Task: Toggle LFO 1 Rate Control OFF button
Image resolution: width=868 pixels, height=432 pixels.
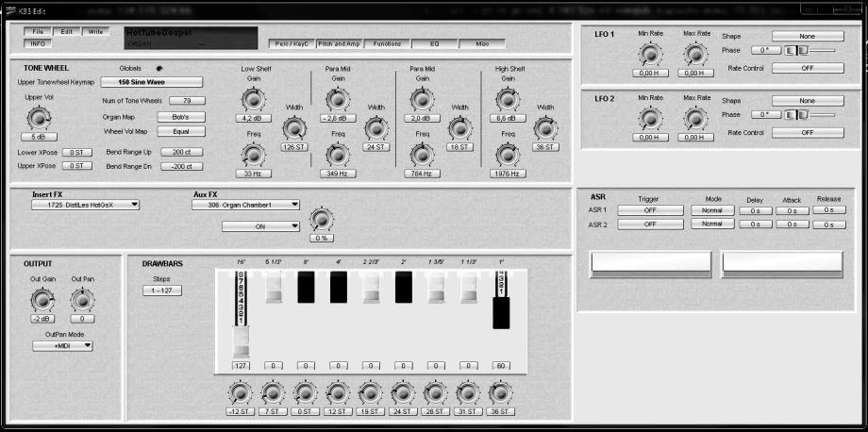Action: point(808,68)
